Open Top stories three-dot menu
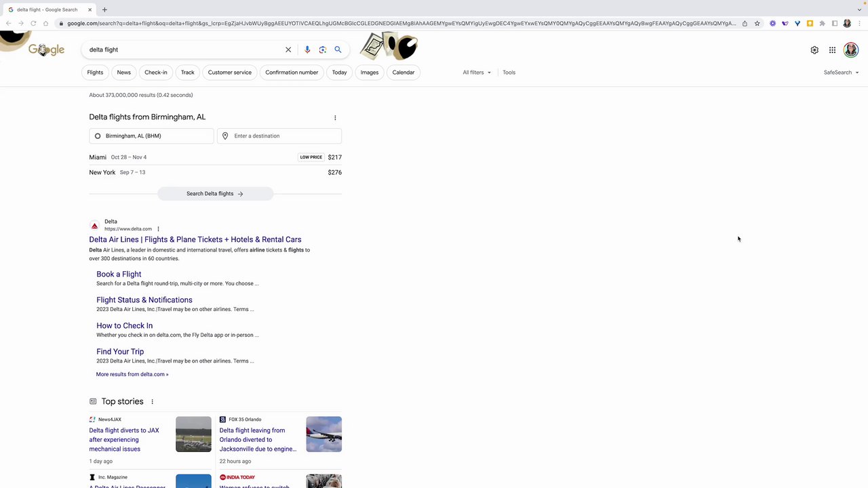Screen dimensions: 868x488 coord(152,402)
